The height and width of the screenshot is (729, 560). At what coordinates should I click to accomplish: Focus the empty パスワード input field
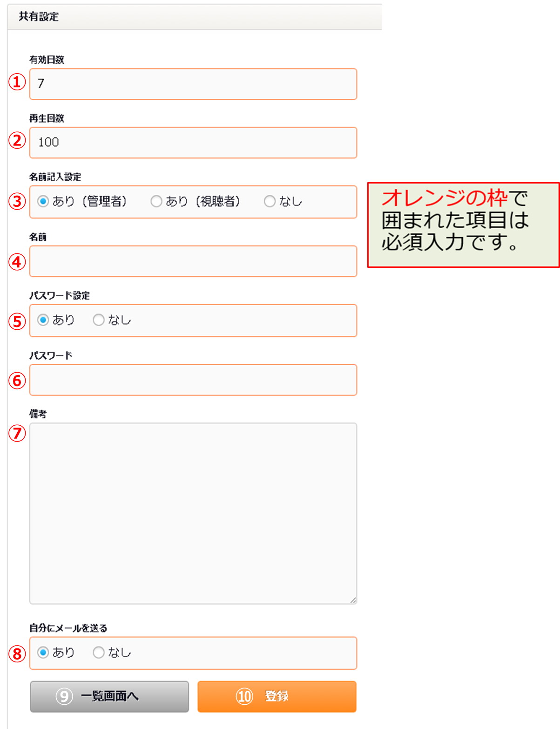tap(193, 380)
